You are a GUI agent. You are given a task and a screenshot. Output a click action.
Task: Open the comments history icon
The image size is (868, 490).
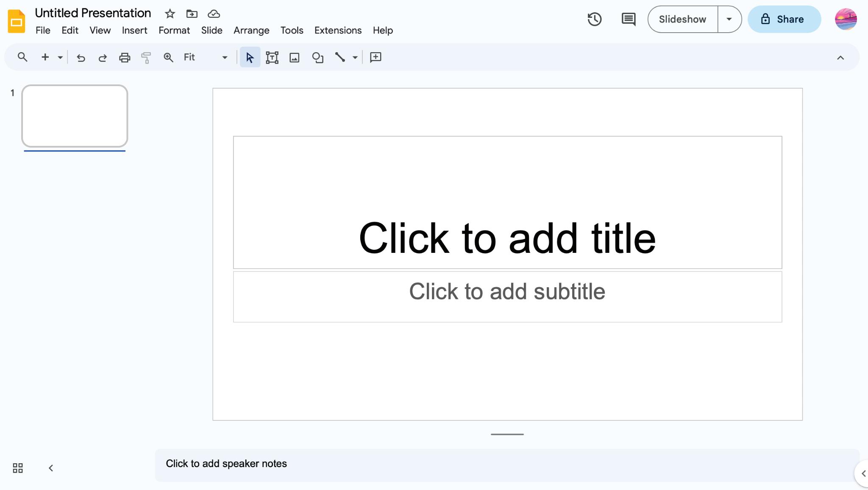pos(628,19)
